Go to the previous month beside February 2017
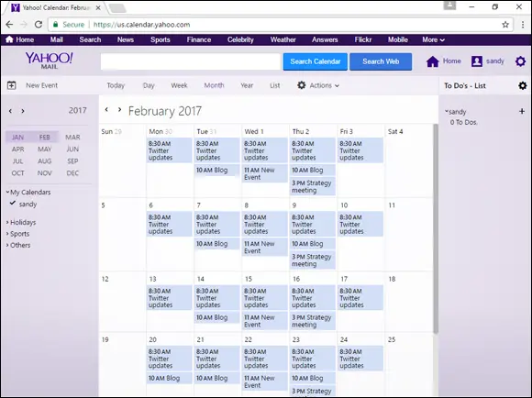Screen dimensions: 532x398 click(x=106, y=110)
